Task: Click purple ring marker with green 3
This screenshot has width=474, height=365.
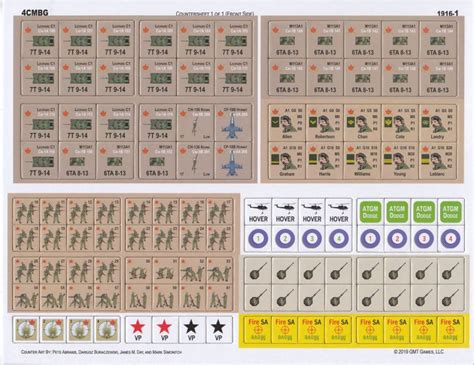Action: 312,239
